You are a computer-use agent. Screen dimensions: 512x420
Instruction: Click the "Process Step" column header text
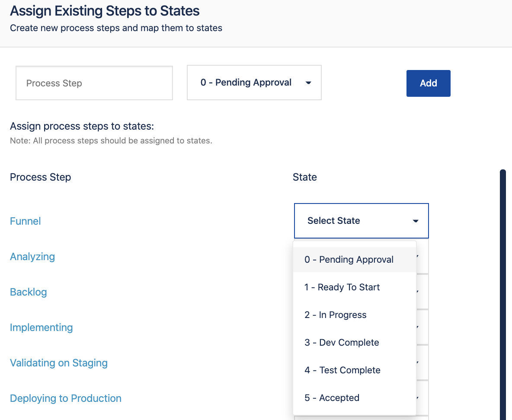pos(41,177)
